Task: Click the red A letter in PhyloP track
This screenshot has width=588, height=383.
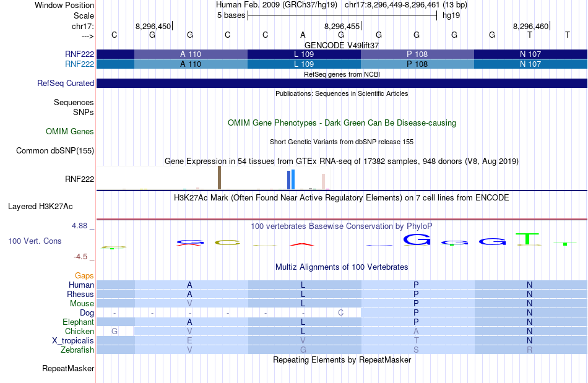Action: (x=302, y=244)
